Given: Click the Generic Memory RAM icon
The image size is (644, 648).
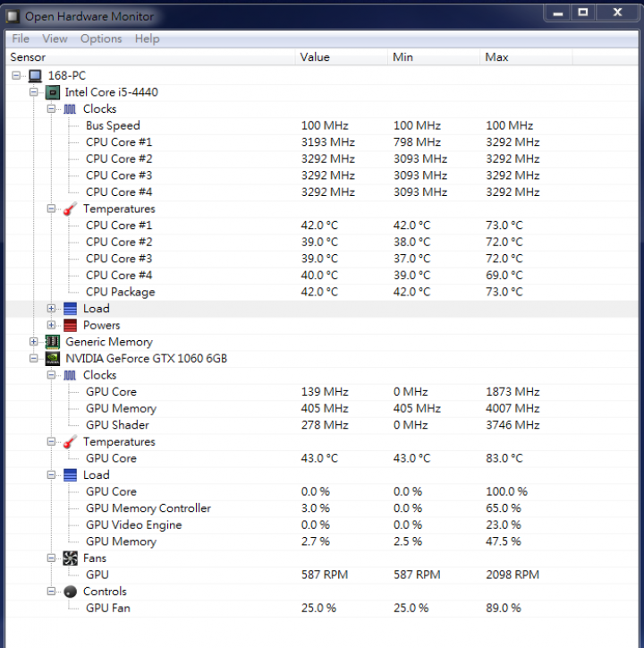Looking at the screenshot, I should [53, 342].
